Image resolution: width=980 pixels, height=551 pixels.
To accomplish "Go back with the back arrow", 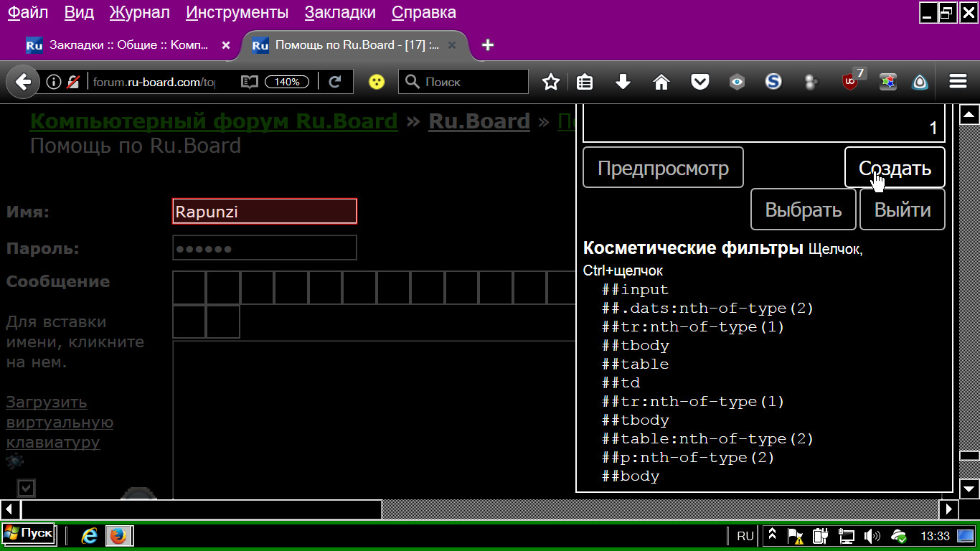I will 23,82.
